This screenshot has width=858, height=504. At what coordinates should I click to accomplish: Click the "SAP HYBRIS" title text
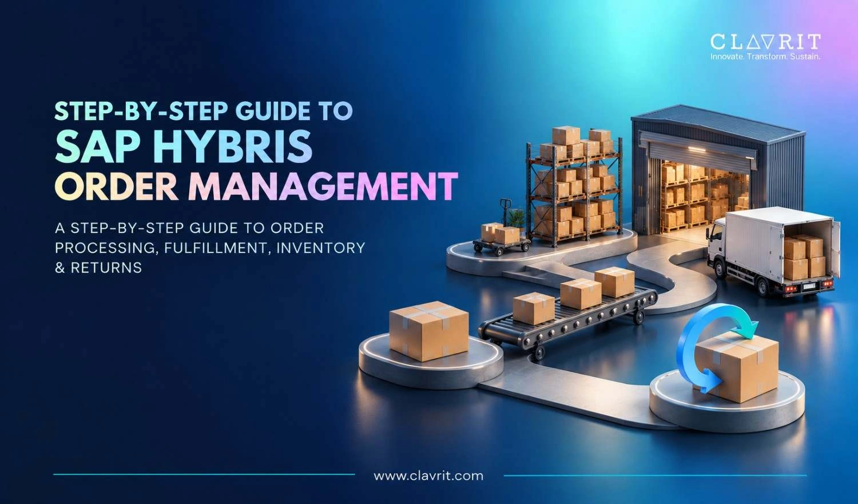(x=184, y=146)
